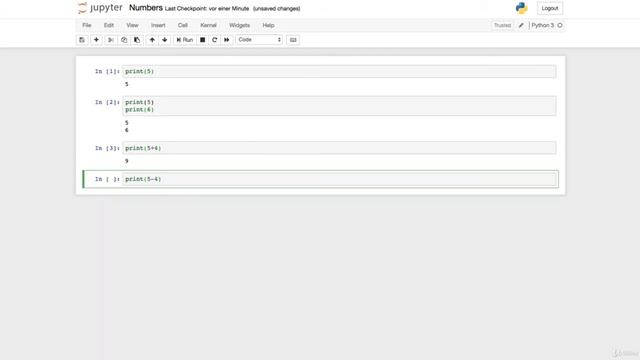The image size is (640, 360).
Task: Open the View menu
Action: [132, 25]
